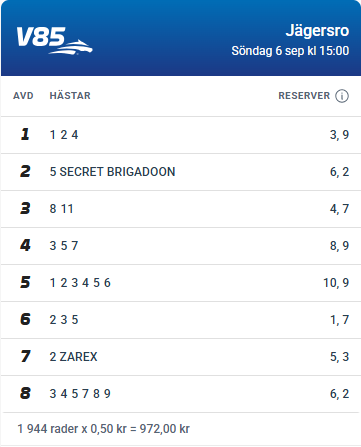Select leg 3 number icon
This screenshot has width=361, height=447.
click(25, 208)
